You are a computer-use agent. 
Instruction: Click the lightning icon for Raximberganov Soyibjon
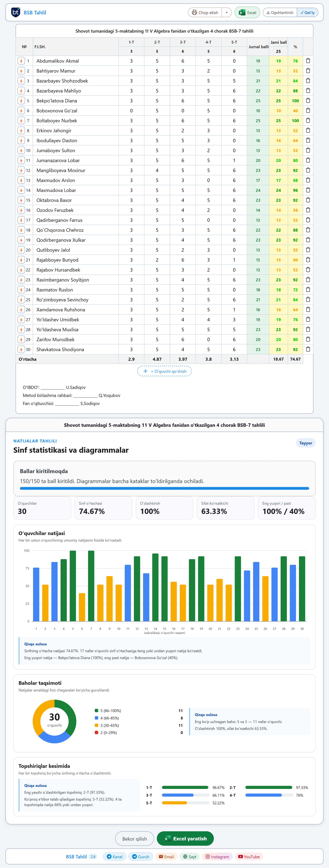click(x=21, y=280)
